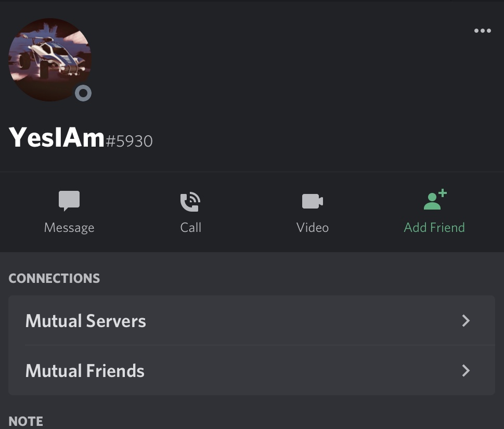Click the Video text label
Screen dimensions: 504x429
point(313,228)
